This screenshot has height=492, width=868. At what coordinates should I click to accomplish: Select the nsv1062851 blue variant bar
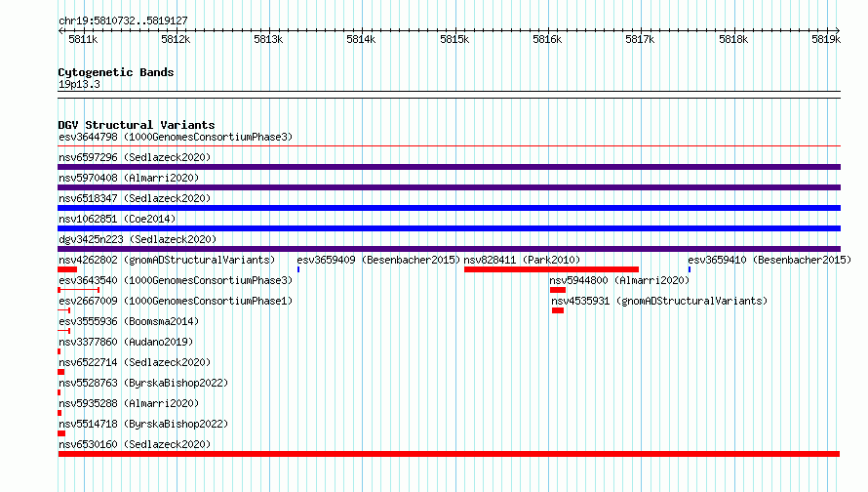[x=449, y=228]
